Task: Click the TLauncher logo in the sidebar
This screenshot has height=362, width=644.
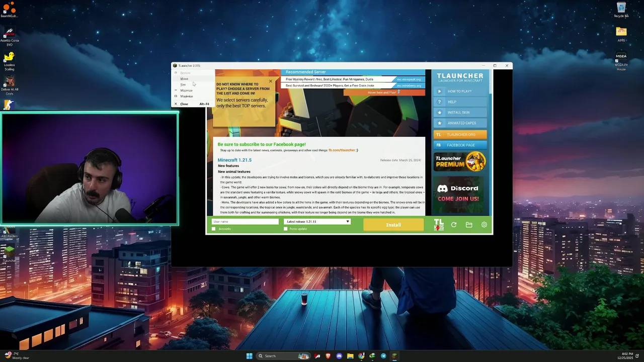Action: coord(460,77)
